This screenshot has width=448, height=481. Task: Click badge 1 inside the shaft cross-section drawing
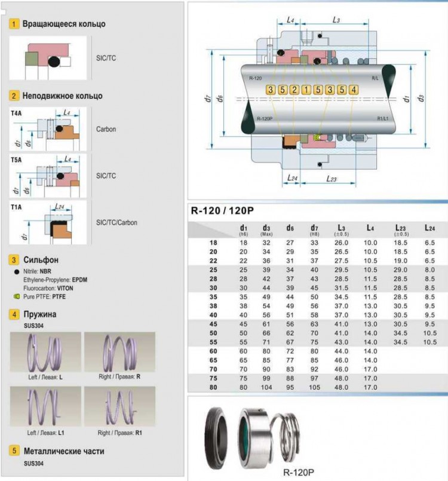[306, 90]
